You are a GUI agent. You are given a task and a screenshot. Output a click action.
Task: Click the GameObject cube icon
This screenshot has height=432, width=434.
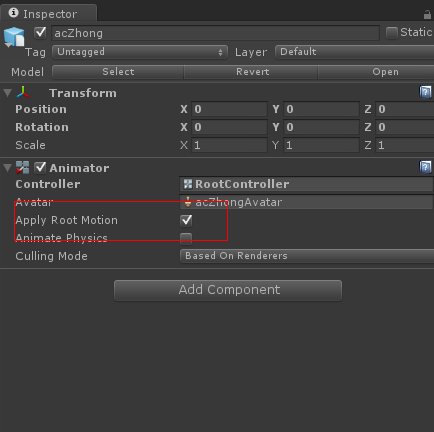(14, 37)
